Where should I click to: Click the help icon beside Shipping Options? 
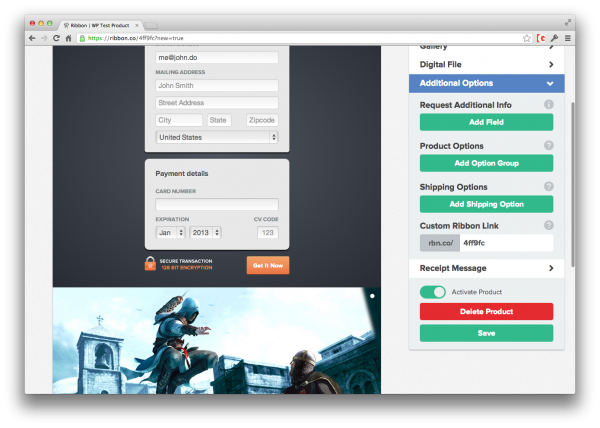click(549, 186)
